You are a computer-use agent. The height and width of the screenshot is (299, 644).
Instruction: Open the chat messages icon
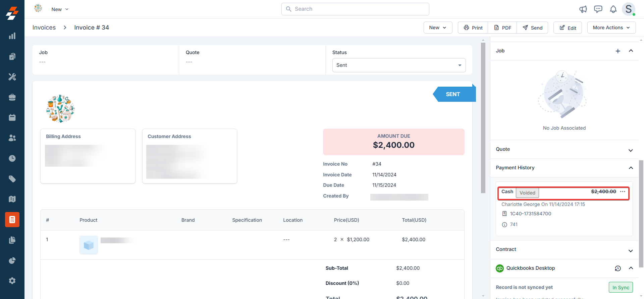point(598,9)
